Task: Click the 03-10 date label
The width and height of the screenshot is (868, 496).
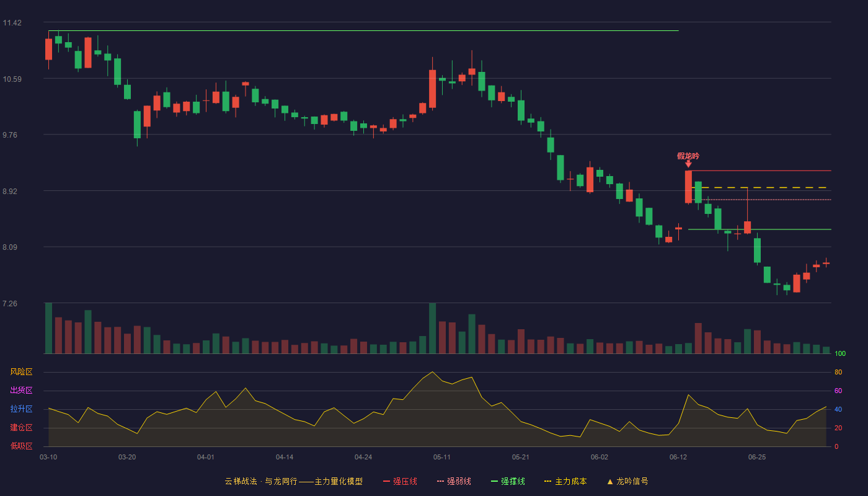Action: click(x=48, y=457)
